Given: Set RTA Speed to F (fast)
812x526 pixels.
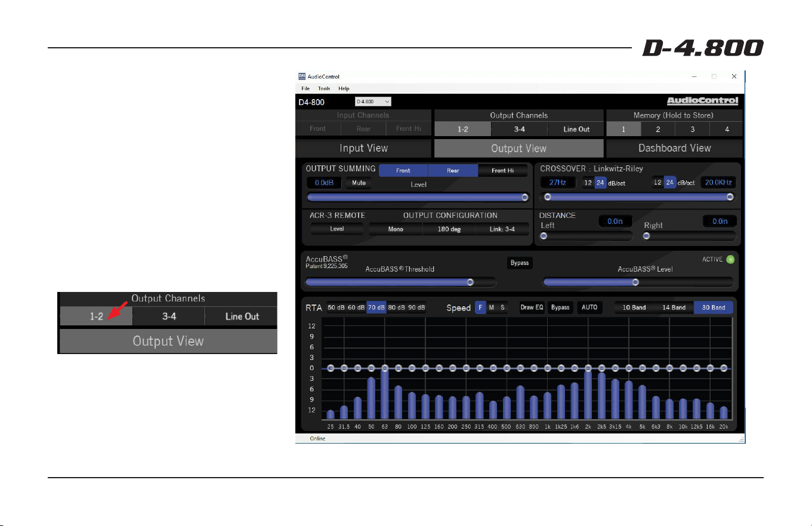Looking at the screenshot, I should pyautogui.click(x=480, y=307).
